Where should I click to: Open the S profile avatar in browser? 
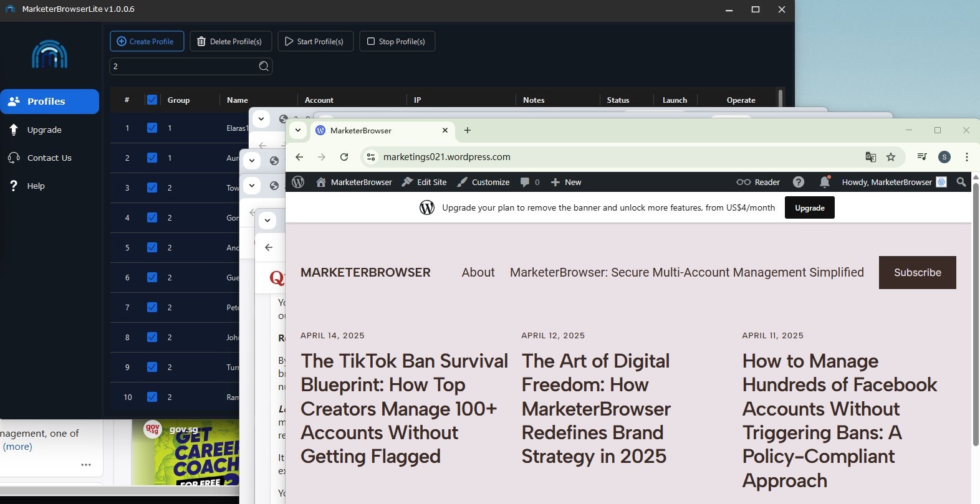pos(944,157)
